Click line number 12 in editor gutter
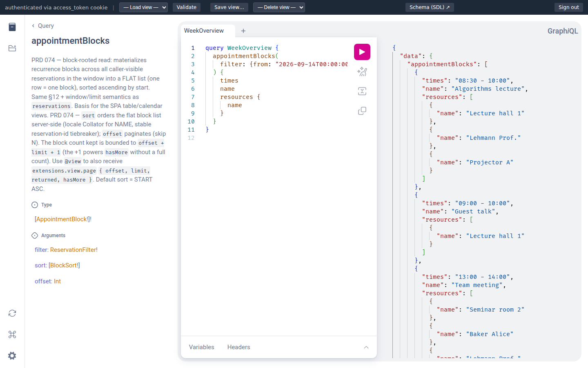588x368 pixels. pos(191,138)
